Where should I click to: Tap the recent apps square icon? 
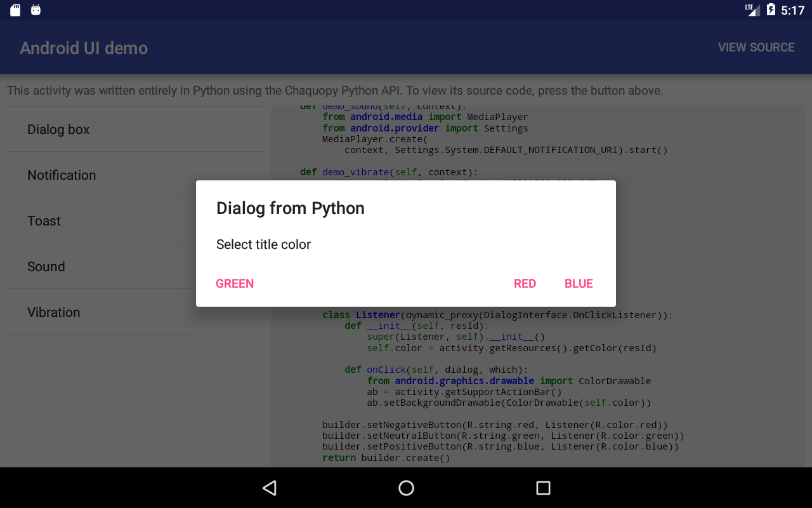pyautogui.click(x=543, y=488)
